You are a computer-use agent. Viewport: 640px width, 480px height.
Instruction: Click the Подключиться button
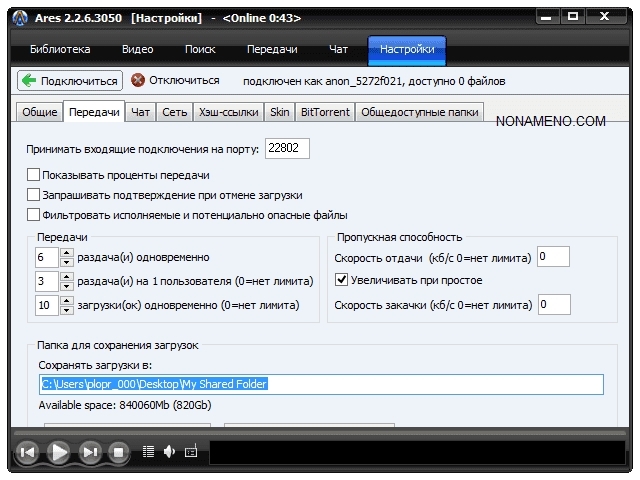pyautogui.click(x=70, y=81)
